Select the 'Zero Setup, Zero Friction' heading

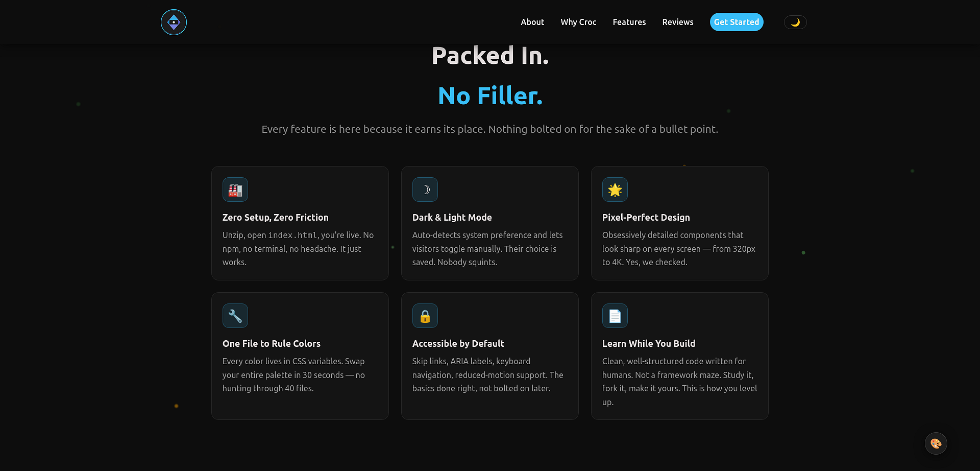coord(276,217)
